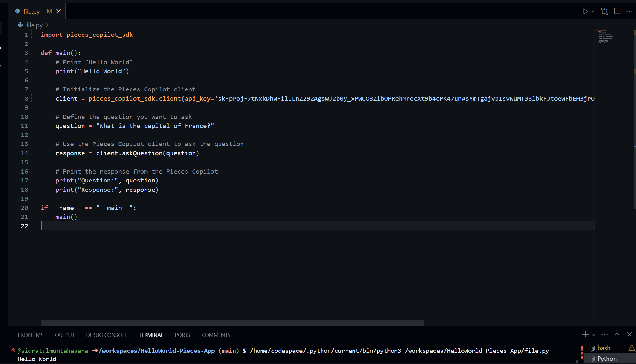Open the source control changes icon
The width and height of the screenshot is (636, 364).
(604, 12)
